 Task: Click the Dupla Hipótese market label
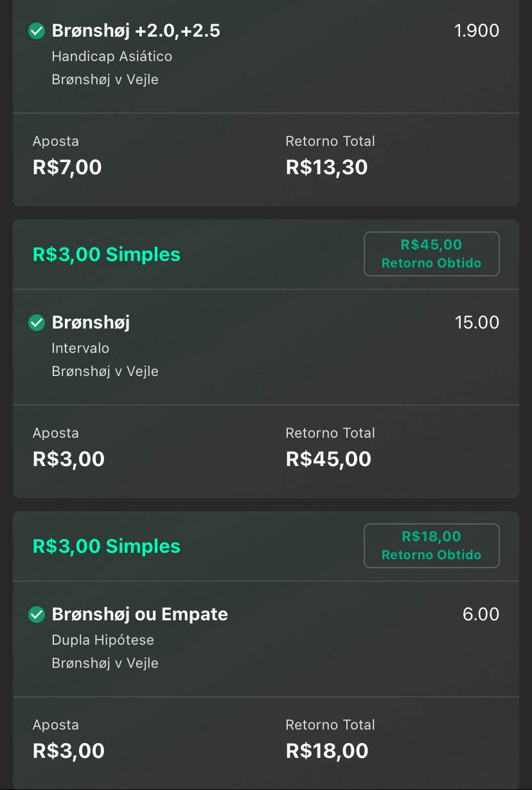pyautogui.click(x=103, y=640)
